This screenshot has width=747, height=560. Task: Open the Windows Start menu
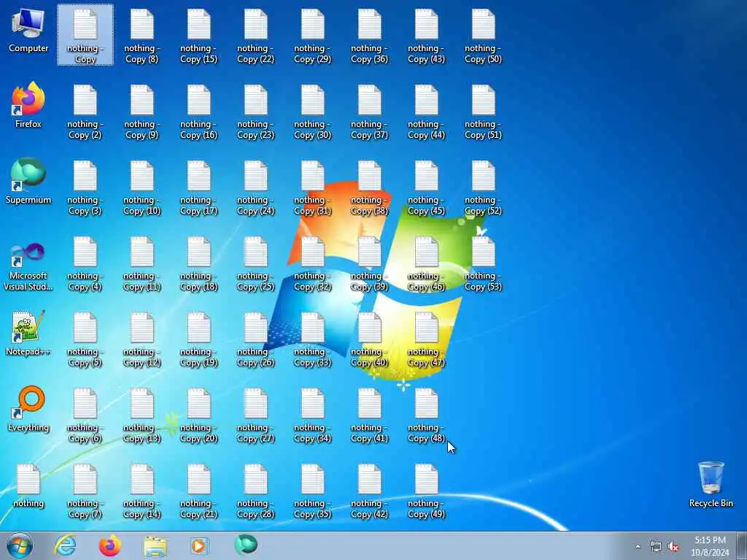[20, 545]
